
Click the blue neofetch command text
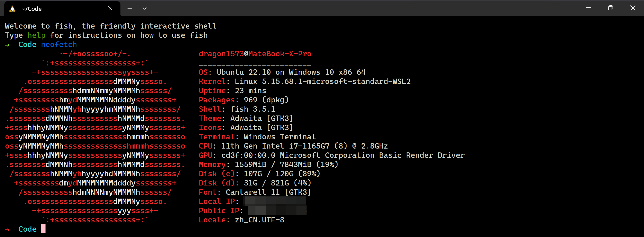point(59,44)
